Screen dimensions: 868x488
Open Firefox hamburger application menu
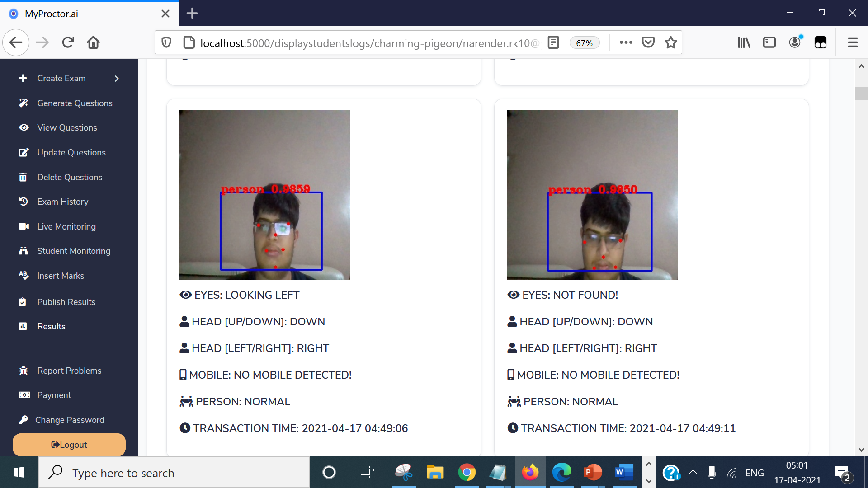pyautogui.click(x=853, y=42)
